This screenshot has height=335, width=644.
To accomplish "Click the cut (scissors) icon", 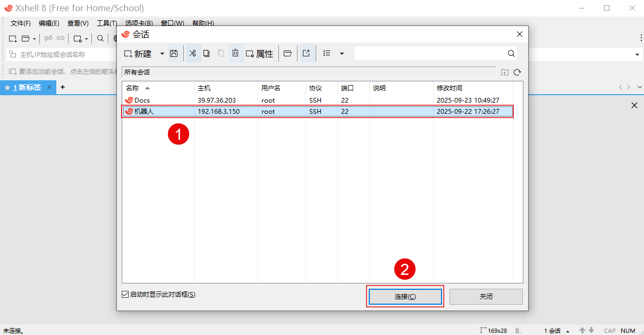I will tap(193, 54).
